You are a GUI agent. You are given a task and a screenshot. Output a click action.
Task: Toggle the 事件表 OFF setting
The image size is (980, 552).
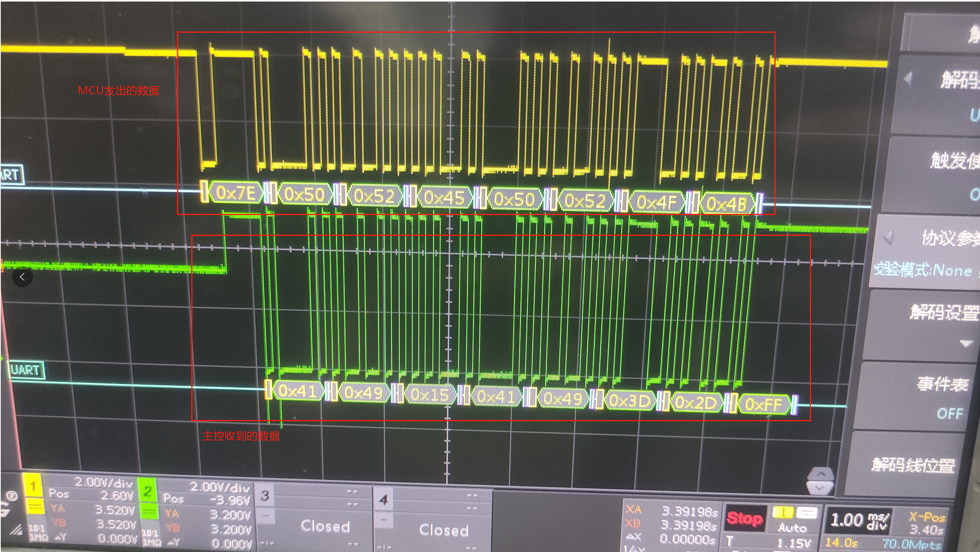(x=942, y=397)
